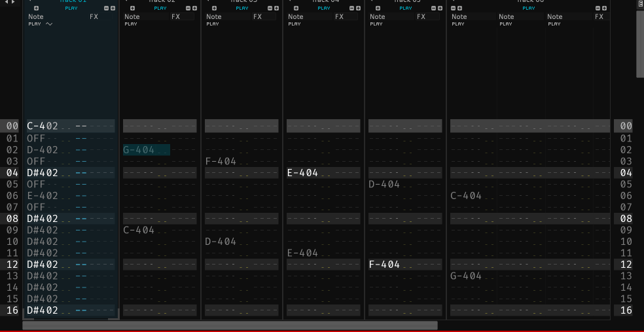Expand the chevron beside PLAY in Track 01
The width and height of the screenshot is (644, 332).
coord(49,24)
